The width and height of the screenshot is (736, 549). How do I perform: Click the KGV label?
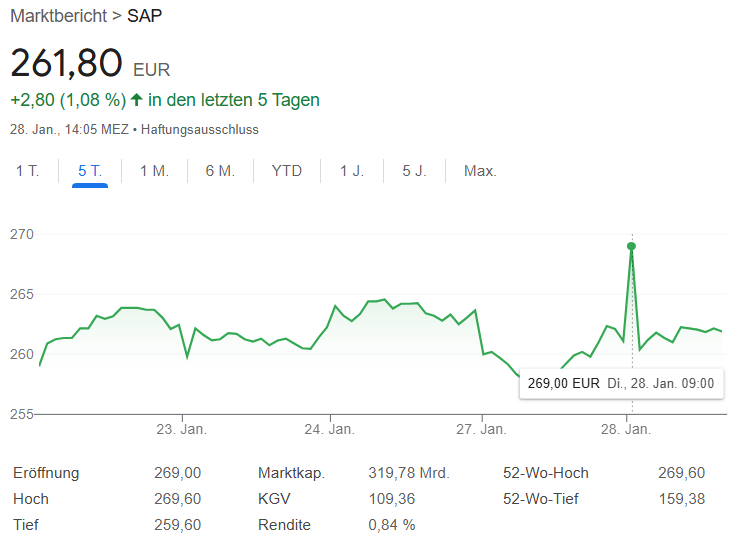[x=274, y=499]
